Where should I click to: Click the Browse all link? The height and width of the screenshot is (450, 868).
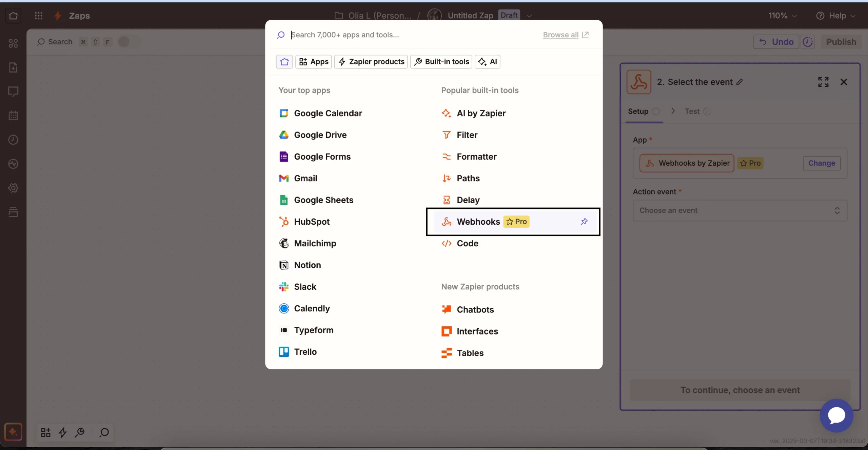click(x=566, y=35)
